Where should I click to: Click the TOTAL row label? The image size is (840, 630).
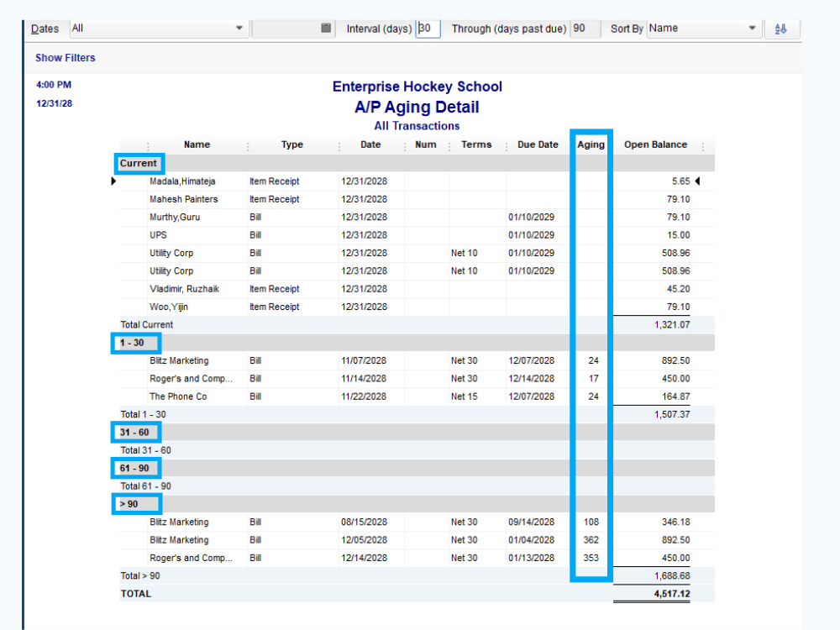point(136,594)
